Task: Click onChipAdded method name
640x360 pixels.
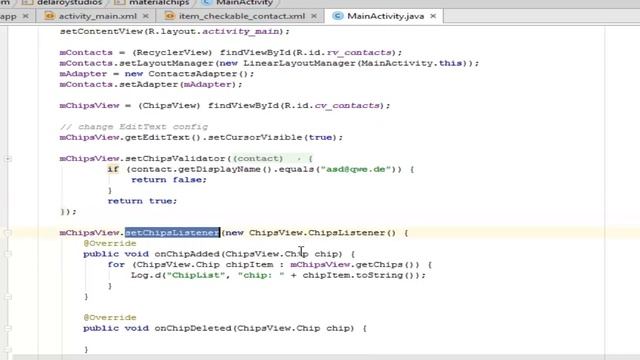Action: (187, 254)
